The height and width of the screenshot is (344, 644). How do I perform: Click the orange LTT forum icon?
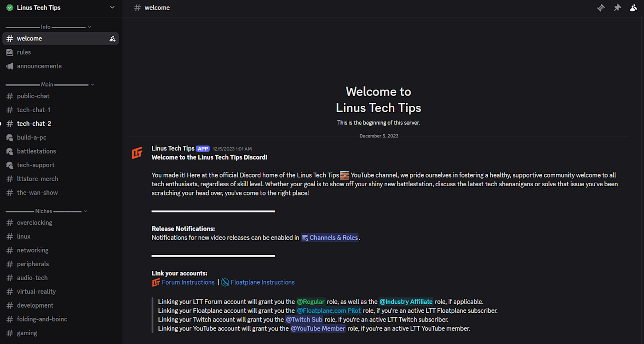(156, 282)
